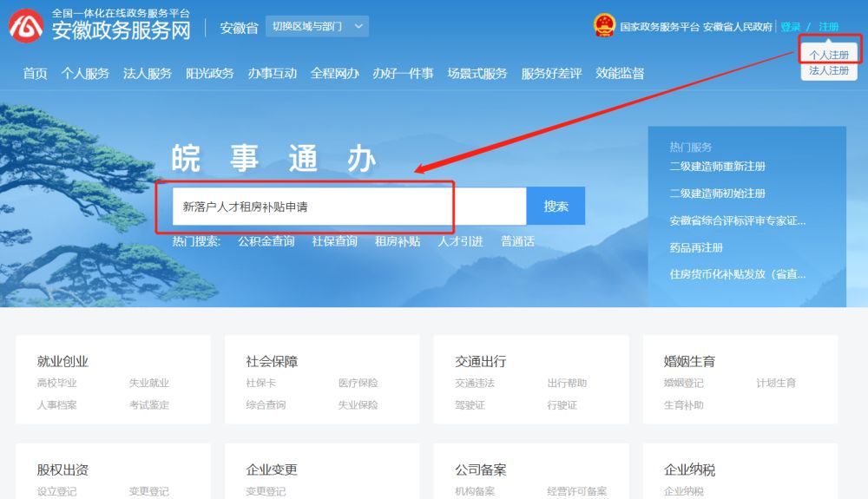868x499 pixels.
Task: Open the 切换区域与部门 dropdown
Action: 317,26
